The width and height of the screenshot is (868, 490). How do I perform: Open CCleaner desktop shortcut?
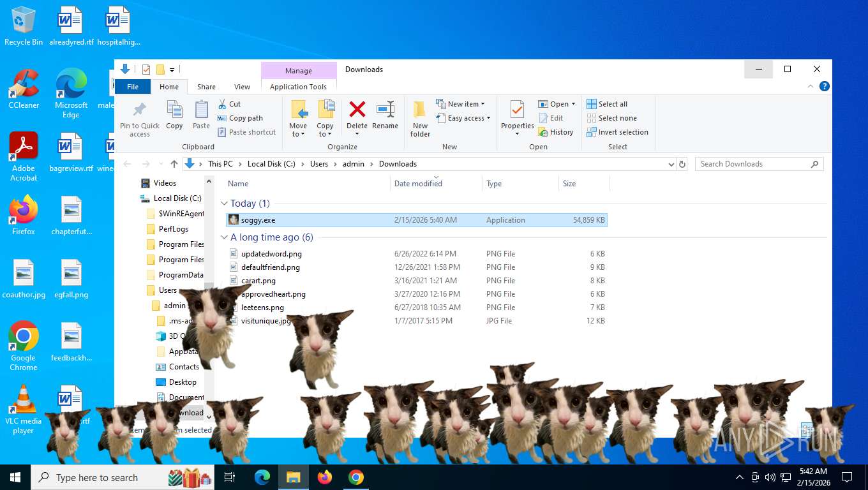(x=24, y=89)
